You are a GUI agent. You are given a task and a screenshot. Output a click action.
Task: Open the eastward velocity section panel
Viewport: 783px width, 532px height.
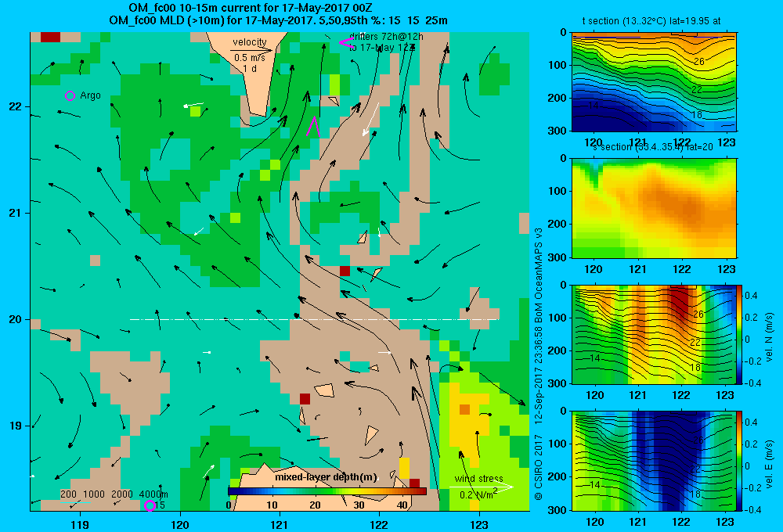[654, 461]
